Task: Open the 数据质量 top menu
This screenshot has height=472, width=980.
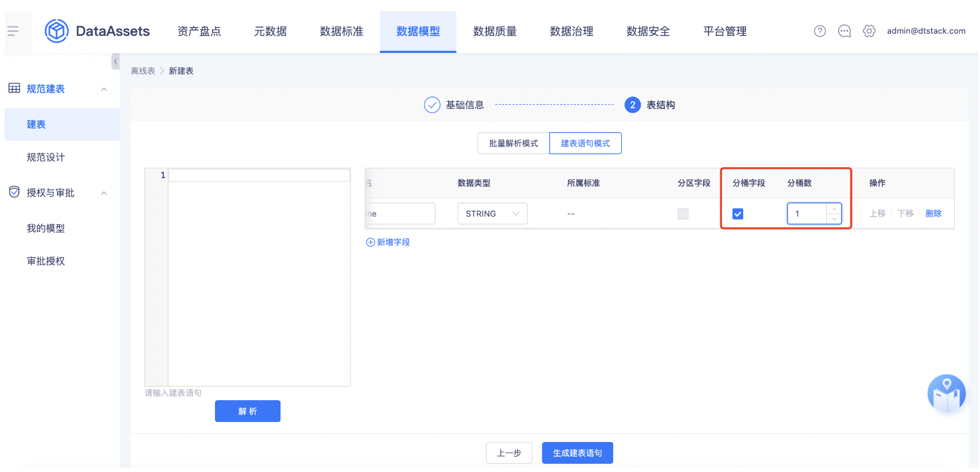Action: pos(495,31)
